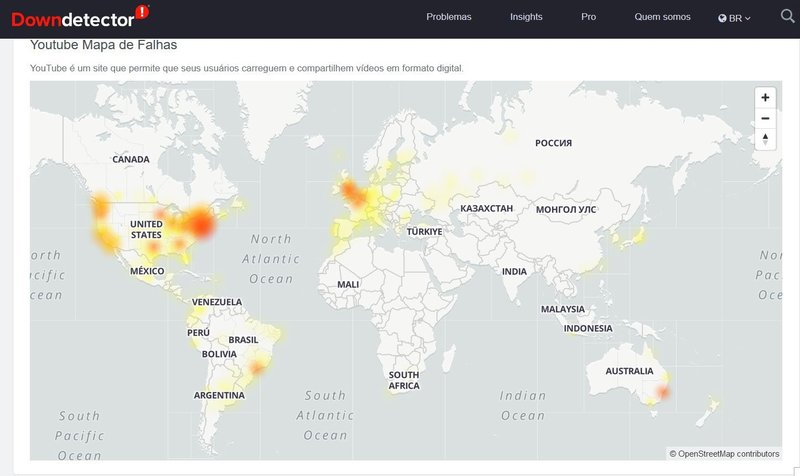800x476 pixels.
Task: Click the AUSTRALIA label on map
Action: [x=629, y=371]
